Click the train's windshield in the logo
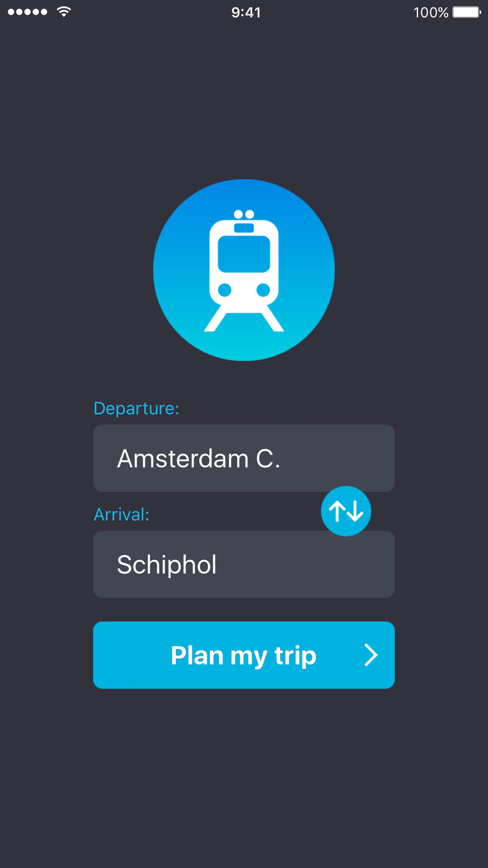The width and height of the screenshot is (488, 868). tap(244, 254)
